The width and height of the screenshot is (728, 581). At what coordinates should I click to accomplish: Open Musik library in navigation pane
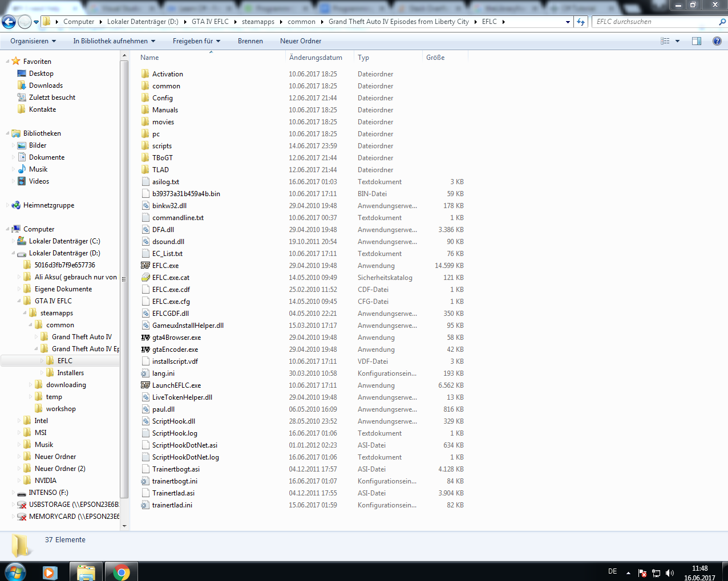[38, 169]
